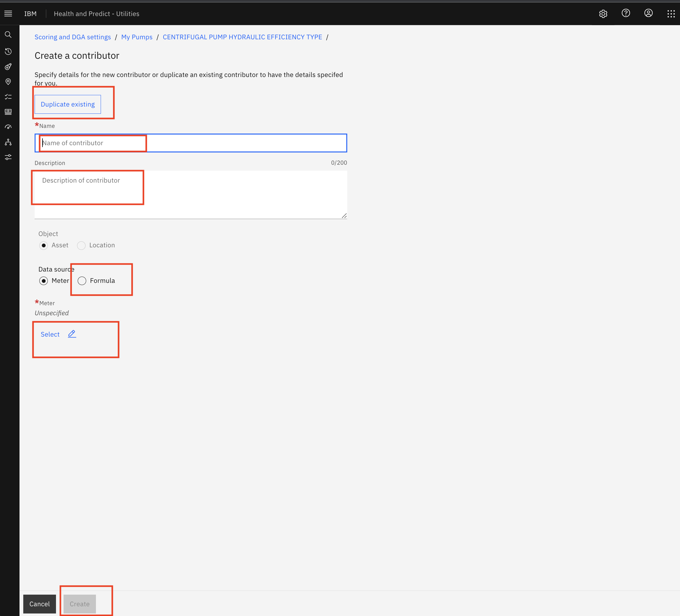680x616 pixels.
Task: Choose the Location object radio button
Action: 81,245
